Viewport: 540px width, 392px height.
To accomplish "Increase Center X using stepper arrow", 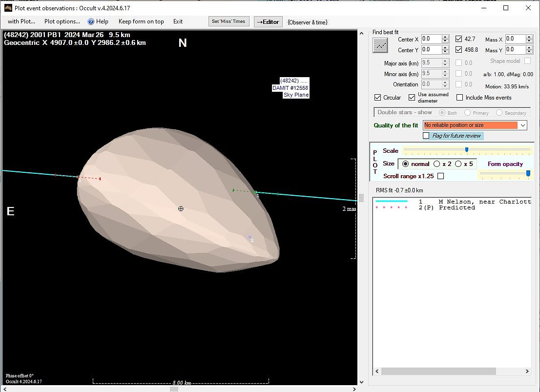I will point(445,37).
